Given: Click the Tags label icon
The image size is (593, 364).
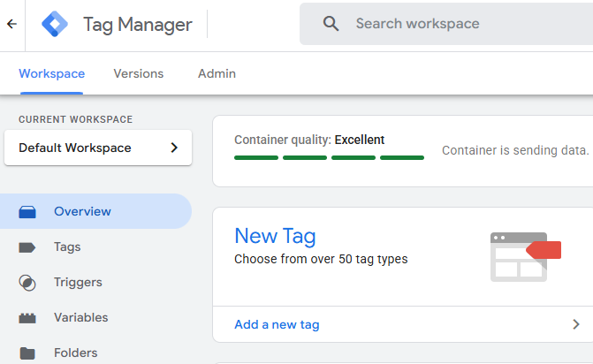Looking at the screenshot, I should pyautogui.click(x=27, y=247).
